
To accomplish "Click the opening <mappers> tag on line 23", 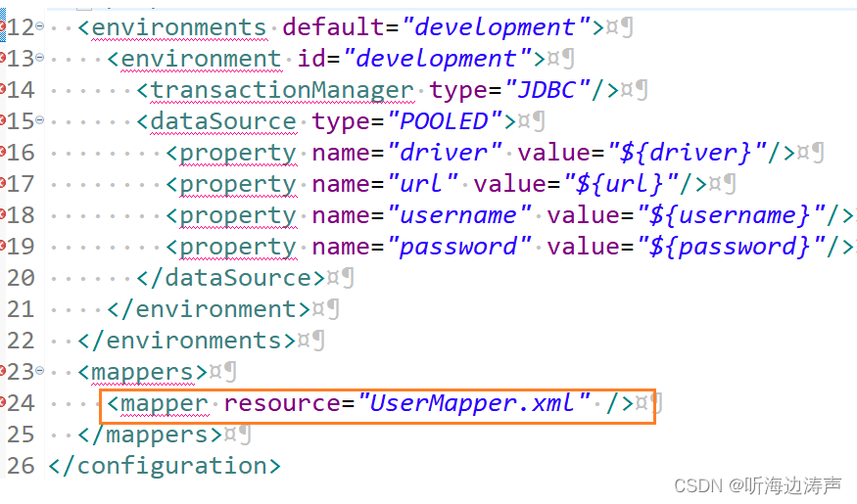I will coord(143,373).
